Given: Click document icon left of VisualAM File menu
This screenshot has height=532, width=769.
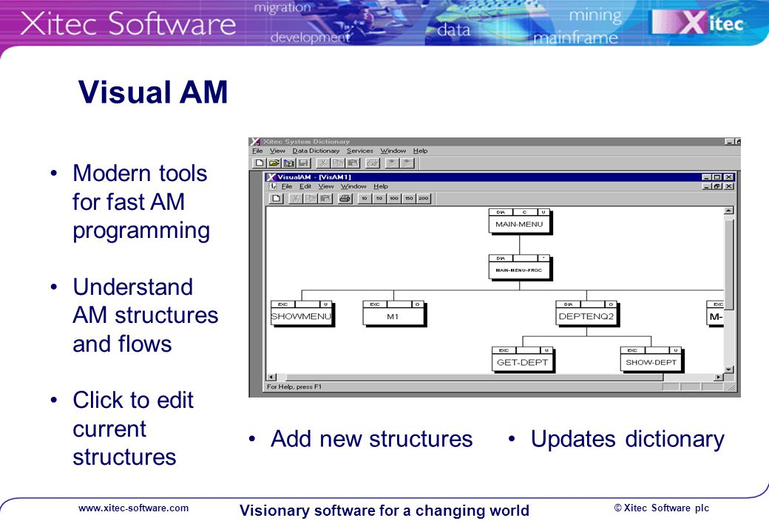Looking at the screenshot, I should point(273,186).
